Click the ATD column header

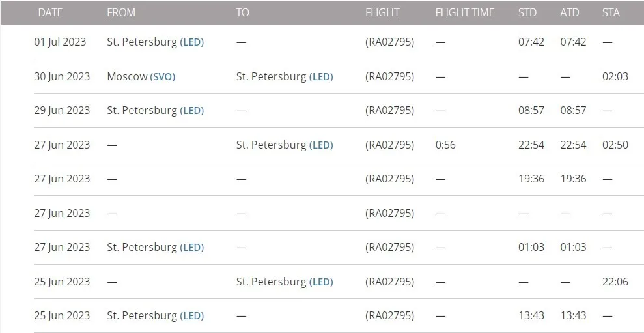point(569,12)
